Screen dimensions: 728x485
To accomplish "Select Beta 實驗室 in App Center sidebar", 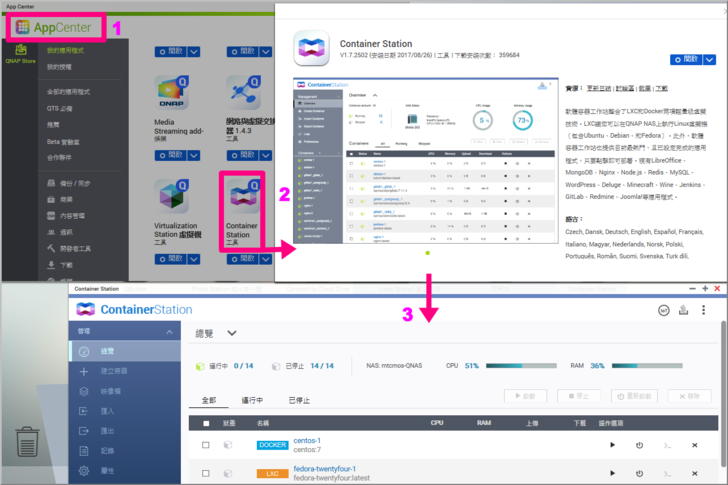I will 63,142.
